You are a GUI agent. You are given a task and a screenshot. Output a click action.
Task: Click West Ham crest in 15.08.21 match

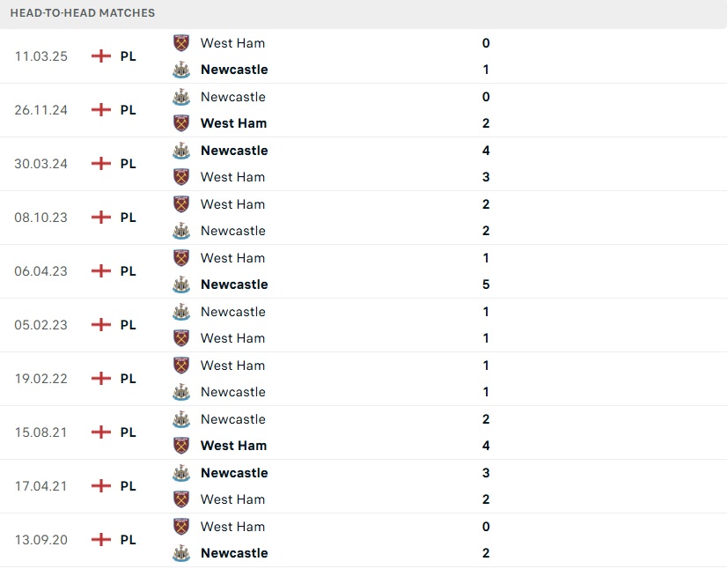[181, 446]
